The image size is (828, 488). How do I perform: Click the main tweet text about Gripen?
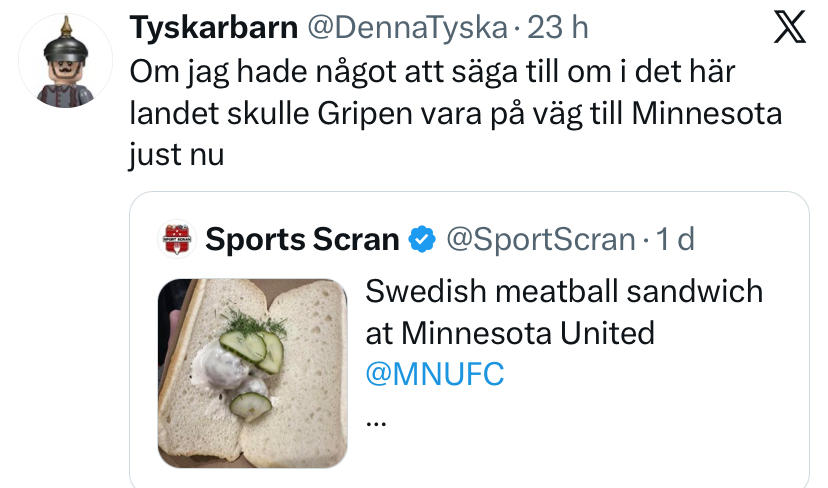point(456,113)
